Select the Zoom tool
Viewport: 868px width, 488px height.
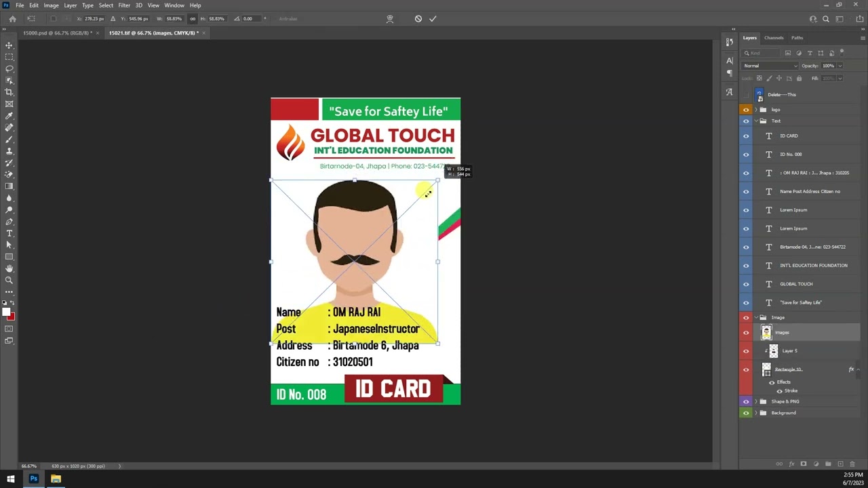[9, 280]
